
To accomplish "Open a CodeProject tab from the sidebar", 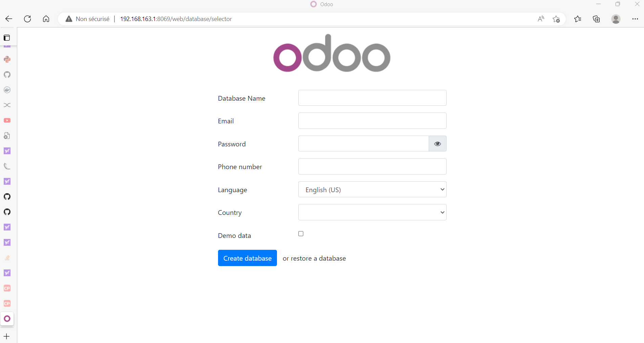I will click(x=7, y=288).
